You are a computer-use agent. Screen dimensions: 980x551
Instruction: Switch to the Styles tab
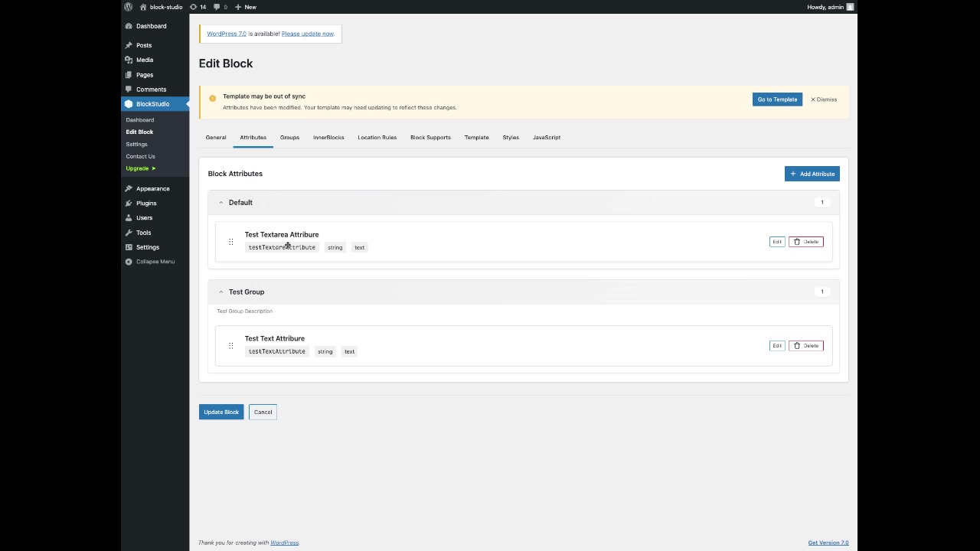pyautogui.click(x=511, y=138)
